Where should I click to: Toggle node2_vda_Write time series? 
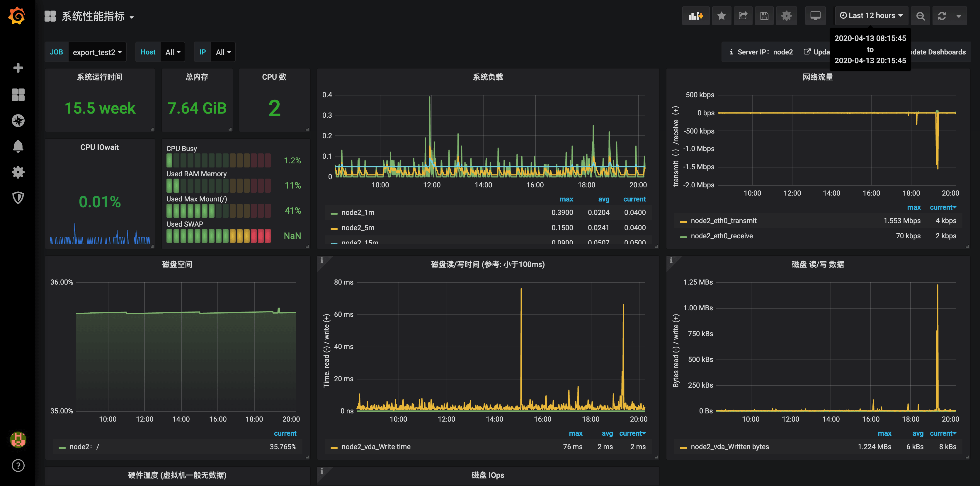376,447
